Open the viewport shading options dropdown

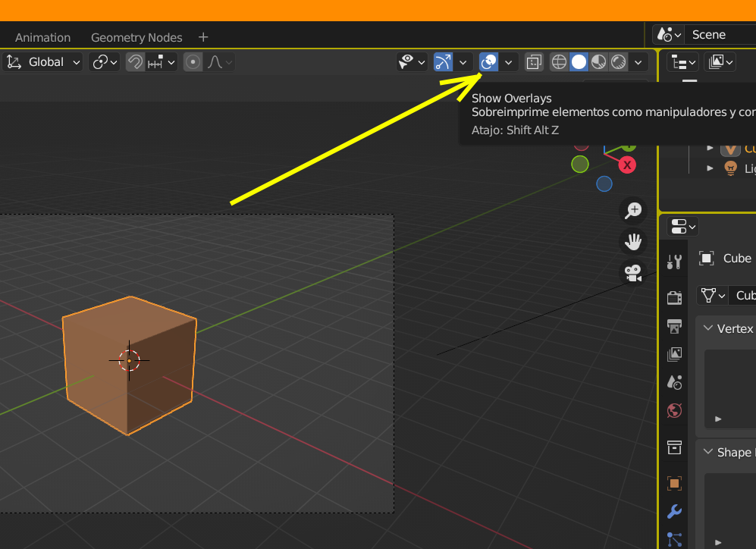638,62
